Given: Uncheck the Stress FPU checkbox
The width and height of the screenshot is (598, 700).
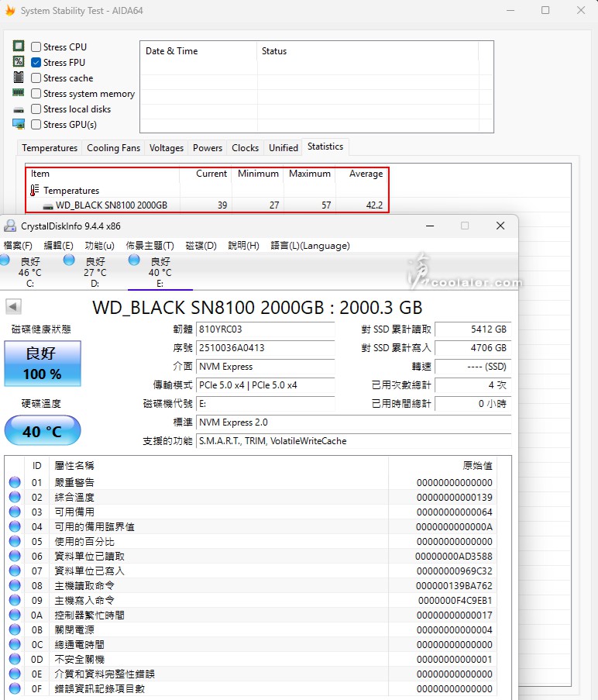Looking at the screenshot, I should coord(36,63).
